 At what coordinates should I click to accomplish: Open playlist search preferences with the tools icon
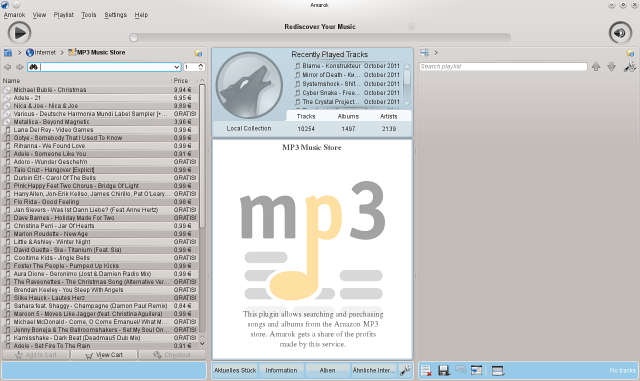pos(630,67)
